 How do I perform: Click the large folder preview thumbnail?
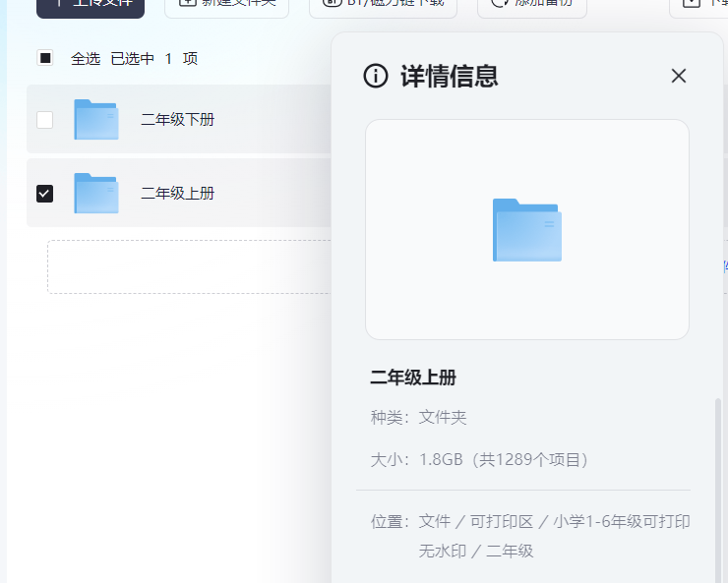click(x=527, y=230)
